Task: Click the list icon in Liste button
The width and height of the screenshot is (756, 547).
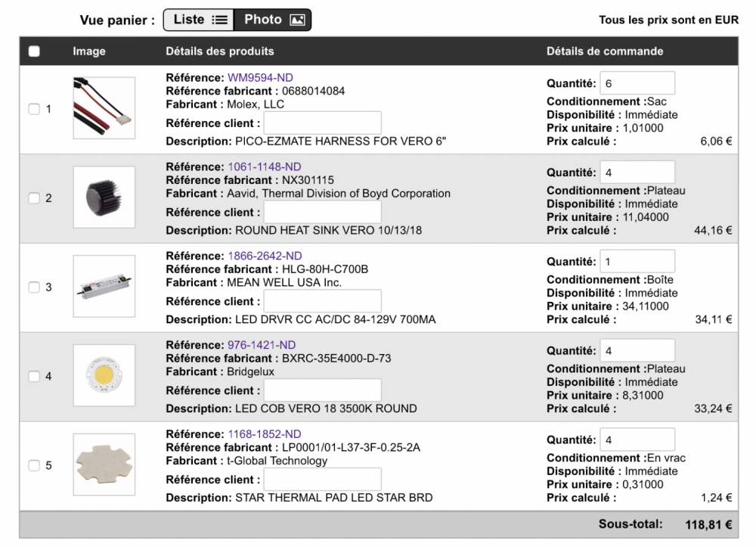Action: 220,20
